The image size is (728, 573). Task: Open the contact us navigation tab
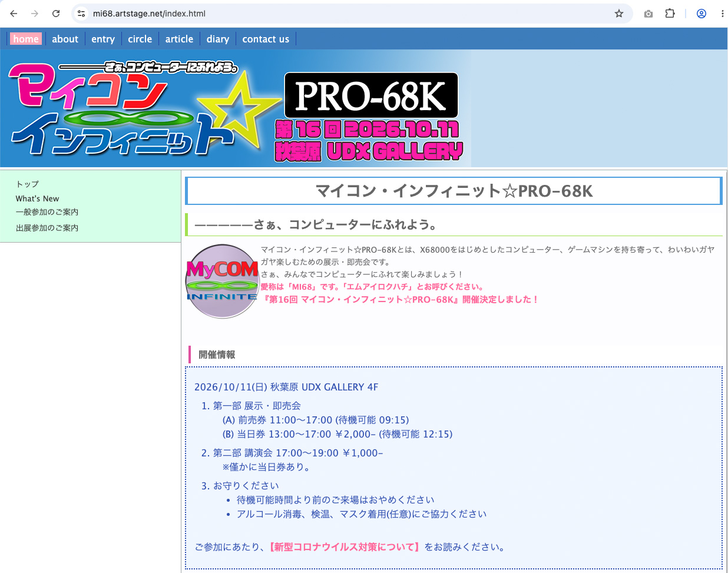(x=266, y=39)
